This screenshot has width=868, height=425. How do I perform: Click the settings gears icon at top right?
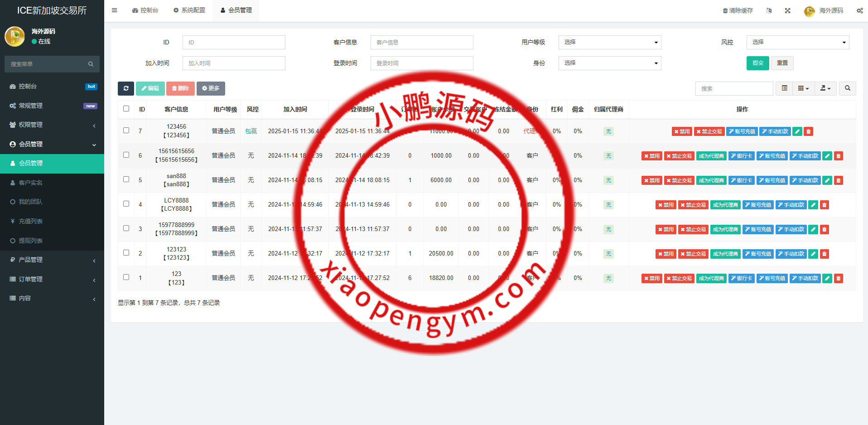coord(859,10)
